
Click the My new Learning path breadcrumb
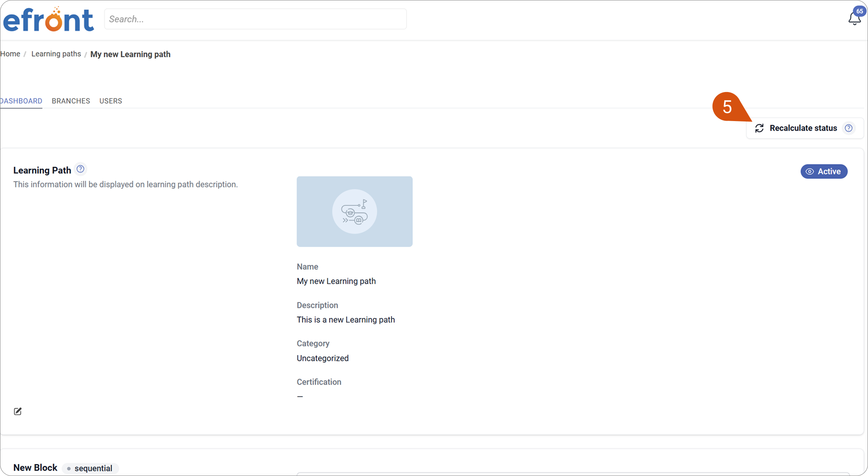click(130, 54)
